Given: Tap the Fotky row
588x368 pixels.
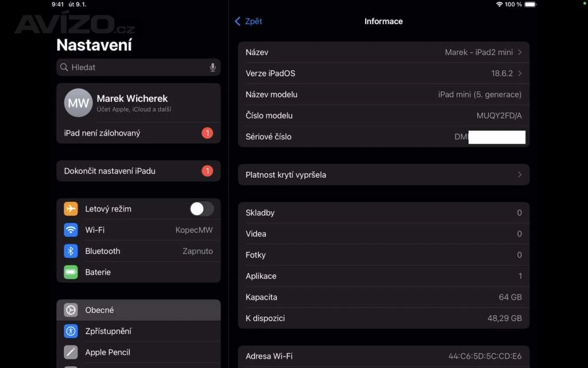Looking at the screenshot, I should pos(384,255).
